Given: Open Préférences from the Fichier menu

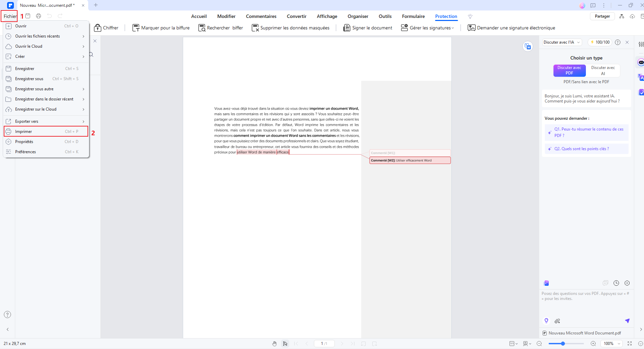Looking at the screenshot, I should (x=46, y=152).
